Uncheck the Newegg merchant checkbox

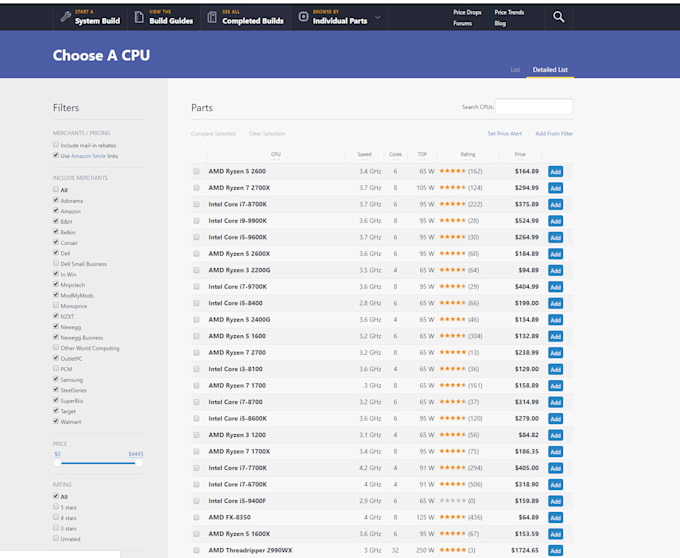tap(56, 327)
